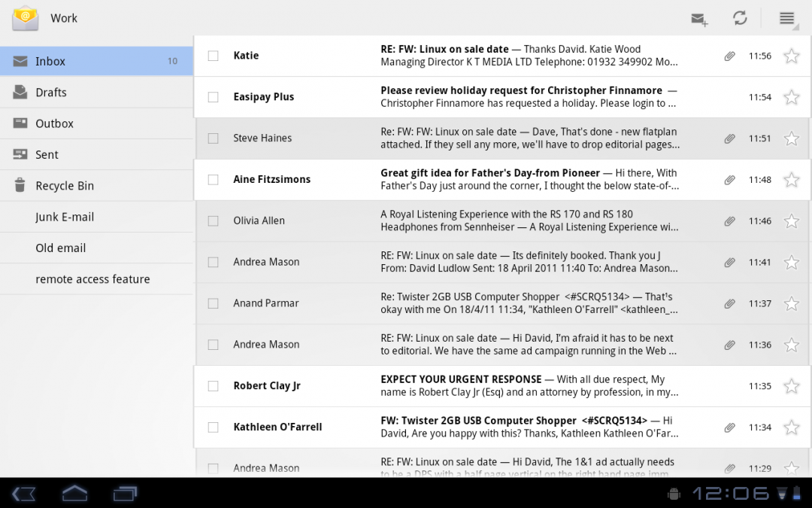The height and width of the screenshot is (508, 812).
Task: Click sender name Anand Parmar
Action: (x=265, y=303)
